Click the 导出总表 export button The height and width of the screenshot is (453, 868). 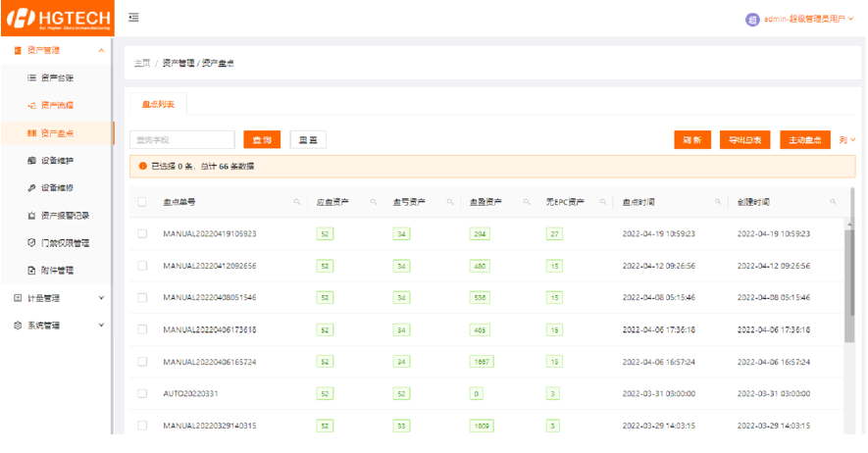(745, 140)
